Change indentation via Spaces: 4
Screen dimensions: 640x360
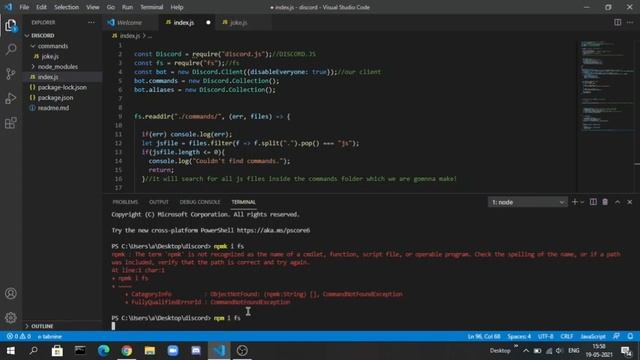click(x=519, y=336)
